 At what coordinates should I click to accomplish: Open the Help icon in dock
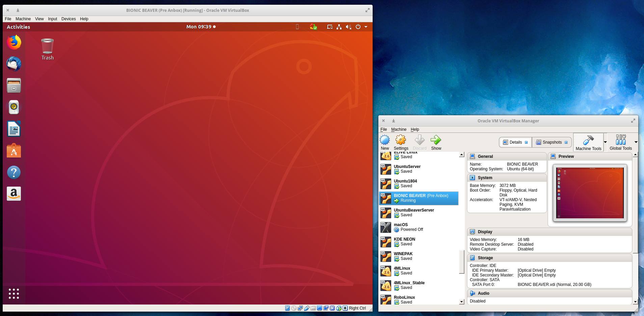tap(14, 172)
